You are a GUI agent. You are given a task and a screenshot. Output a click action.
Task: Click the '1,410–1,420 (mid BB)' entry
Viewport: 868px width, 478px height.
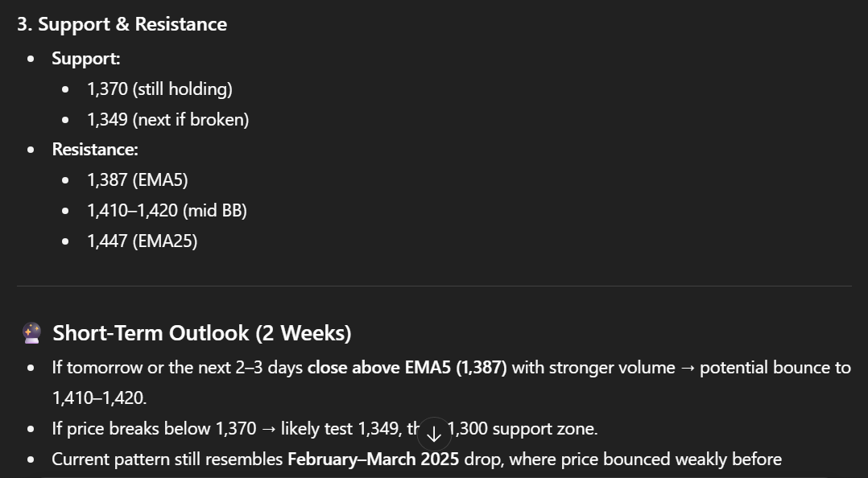click(x=167, y=211)
